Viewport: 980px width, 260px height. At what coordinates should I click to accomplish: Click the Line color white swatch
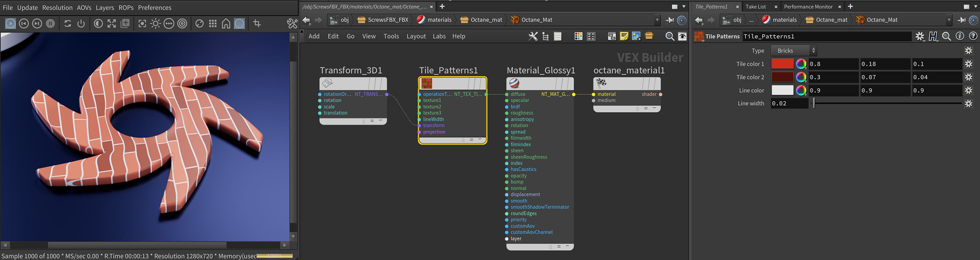pos(782,90)
